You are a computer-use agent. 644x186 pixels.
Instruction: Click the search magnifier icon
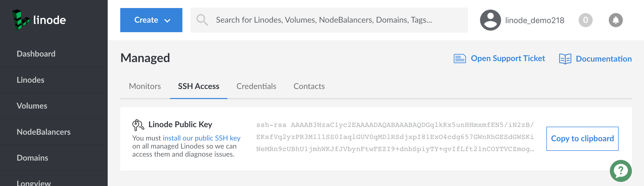tap(202, 20)
